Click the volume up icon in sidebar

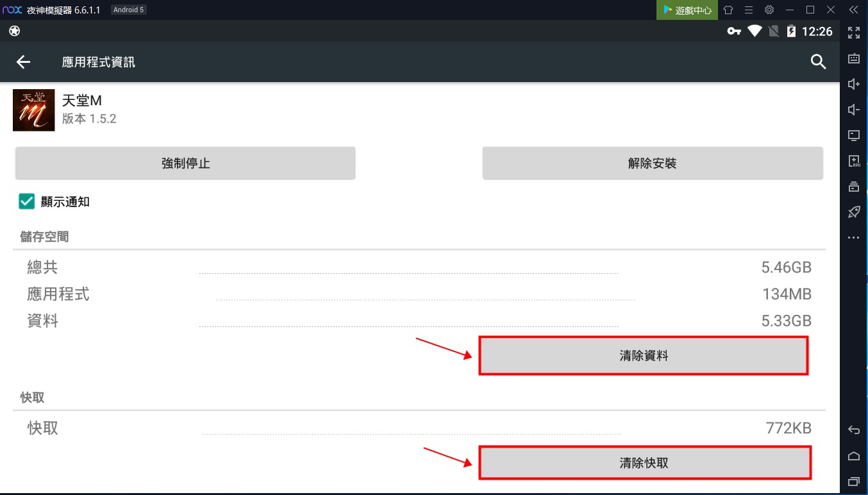(853, 83)
